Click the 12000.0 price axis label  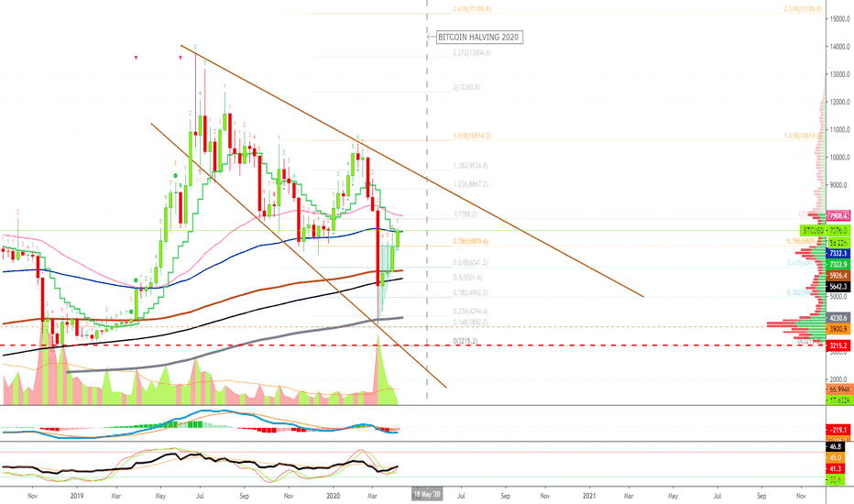coord(838,102)
